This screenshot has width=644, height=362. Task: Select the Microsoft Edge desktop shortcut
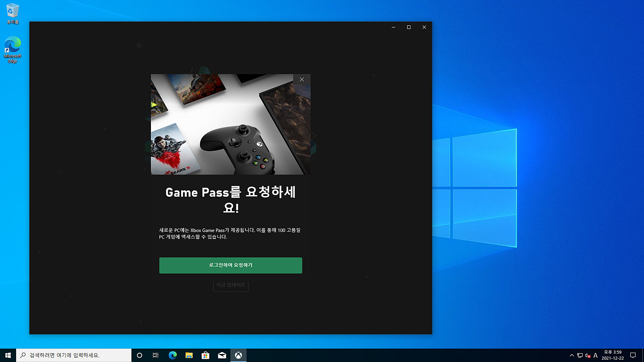12,50
